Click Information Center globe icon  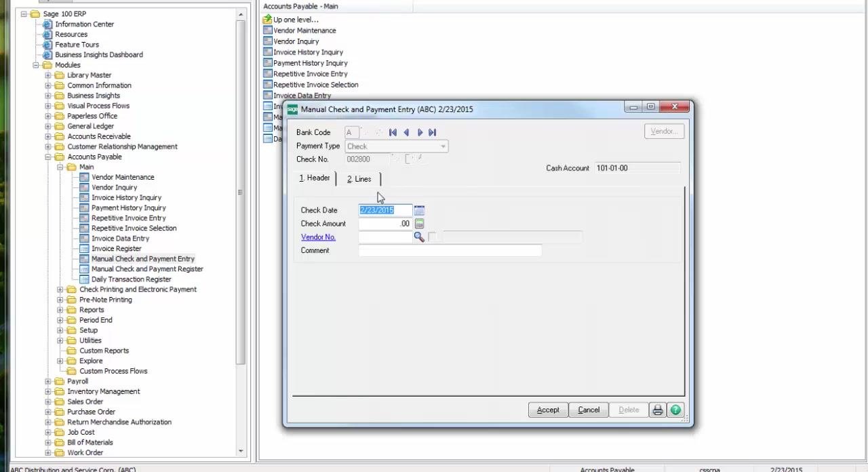click(x=47, y=24)
